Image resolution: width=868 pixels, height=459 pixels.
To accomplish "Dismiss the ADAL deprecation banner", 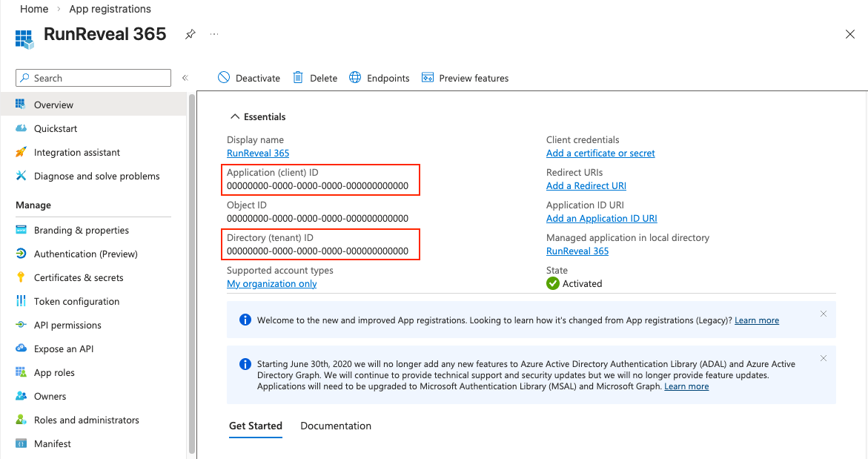I will 823,358.
